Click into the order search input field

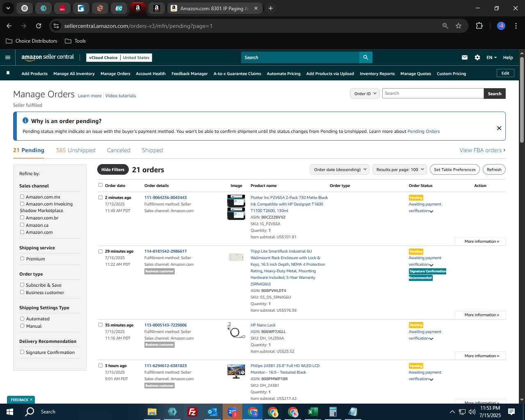click(433, 94)
